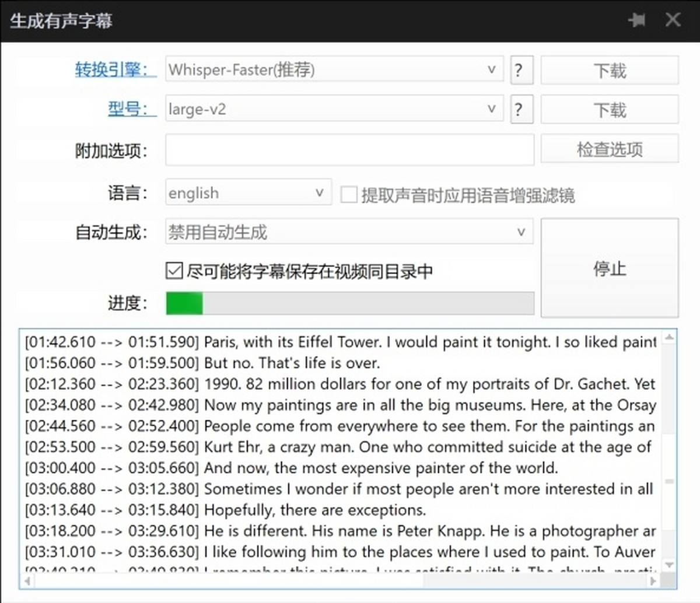Click the green 进度 progress bar

tap(349, 303)
